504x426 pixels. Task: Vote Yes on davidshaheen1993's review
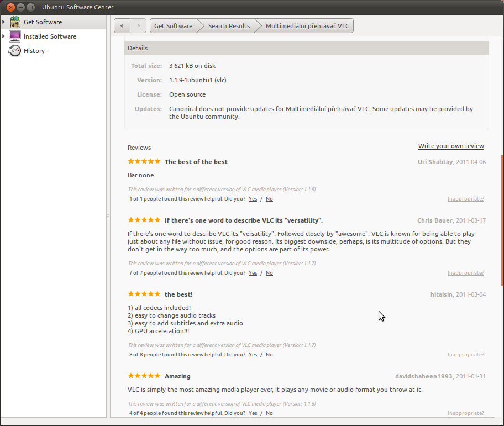(253, 413)
